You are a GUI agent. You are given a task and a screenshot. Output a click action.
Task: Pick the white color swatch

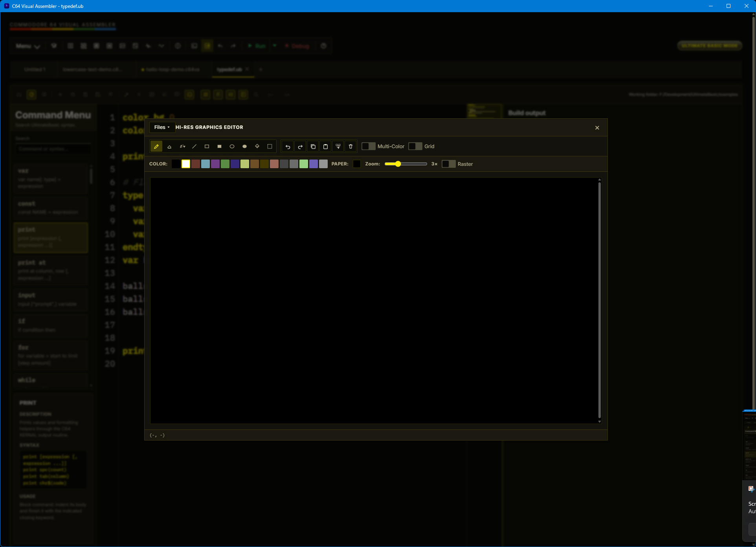point(186,164)
